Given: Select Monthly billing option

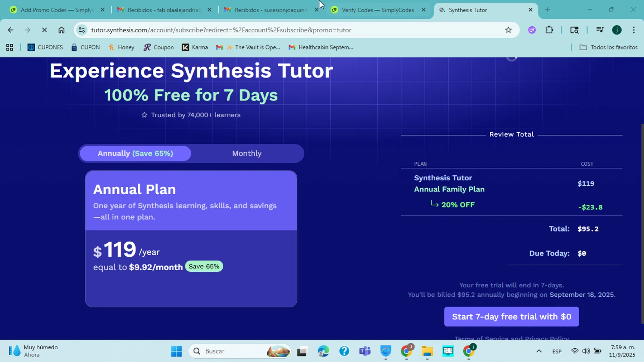Looking at the screenshot, I should click(247, 153).
